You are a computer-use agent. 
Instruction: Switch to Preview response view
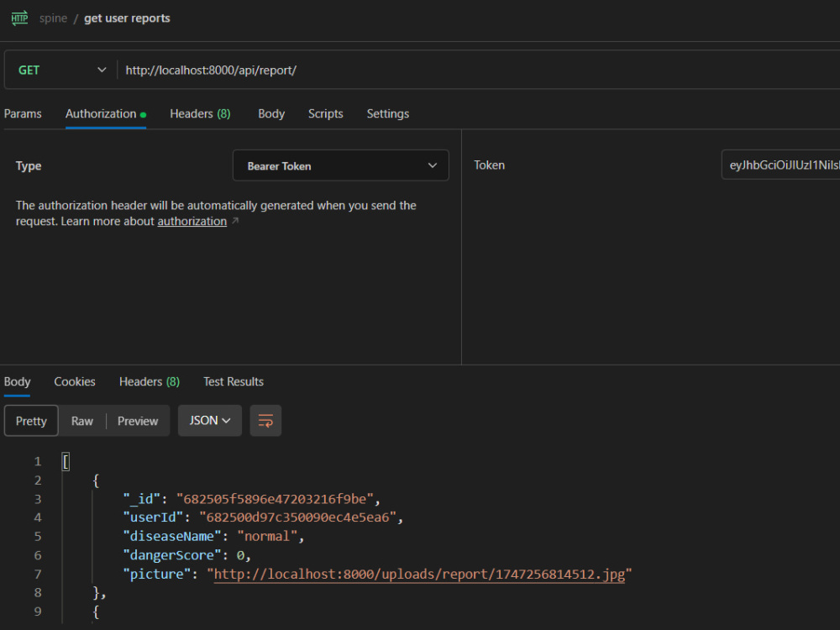[138, 421]
